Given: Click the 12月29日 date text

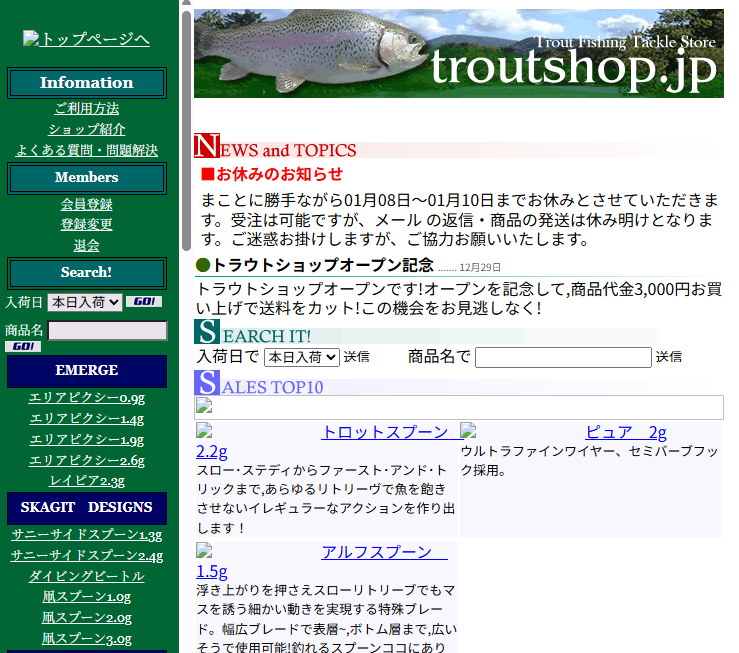Looking at the screenshot, I should click(x=480, y=268).
